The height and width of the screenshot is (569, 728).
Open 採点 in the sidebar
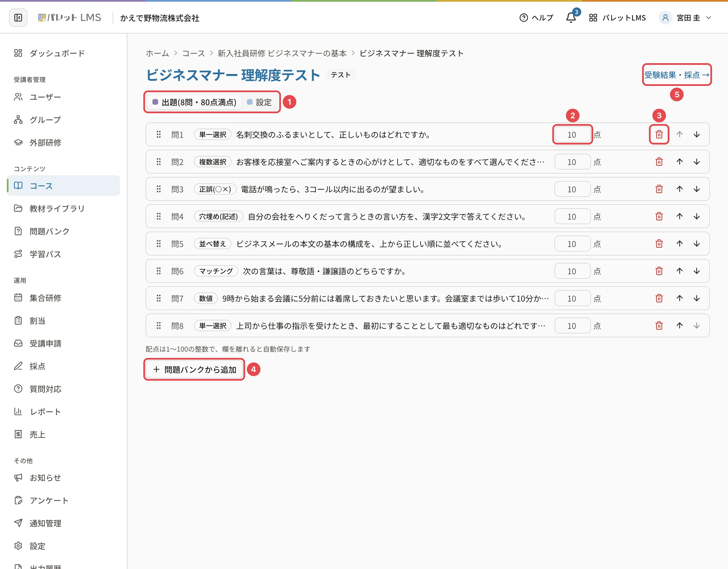tap(63, 366)
